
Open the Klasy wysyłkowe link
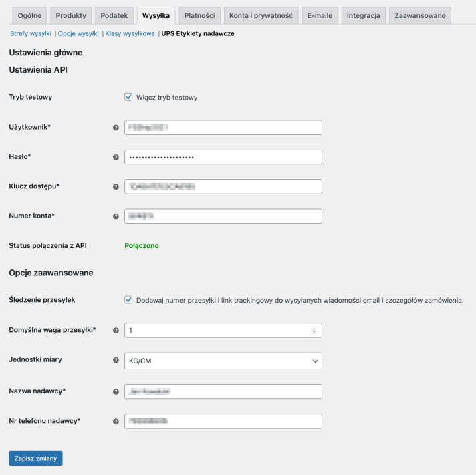point(130,33)
